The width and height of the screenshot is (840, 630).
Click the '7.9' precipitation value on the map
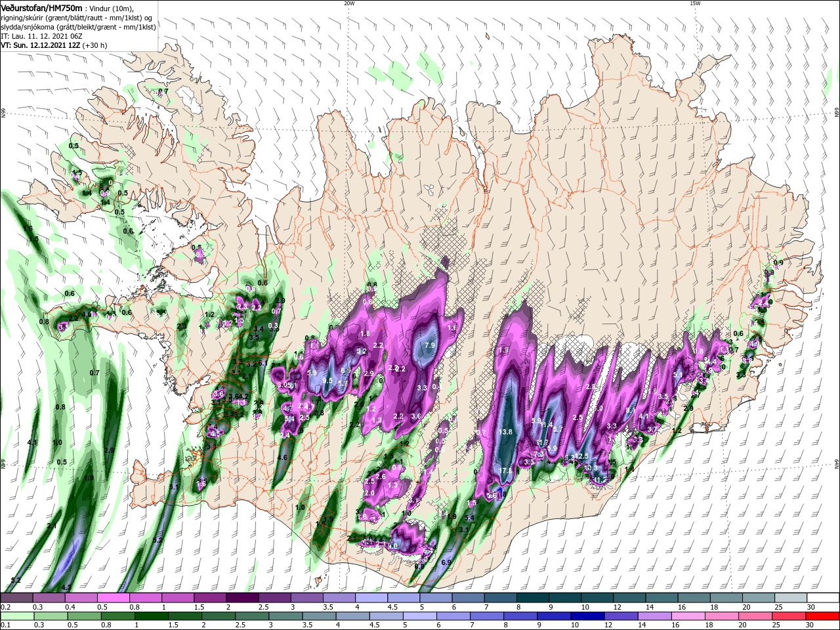430,345
